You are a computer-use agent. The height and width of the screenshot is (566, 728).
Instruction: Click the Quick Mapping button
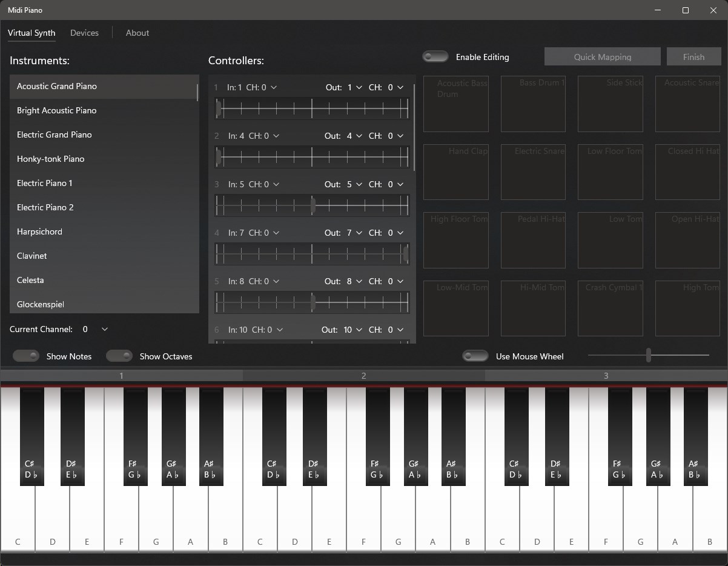point(603,56)
